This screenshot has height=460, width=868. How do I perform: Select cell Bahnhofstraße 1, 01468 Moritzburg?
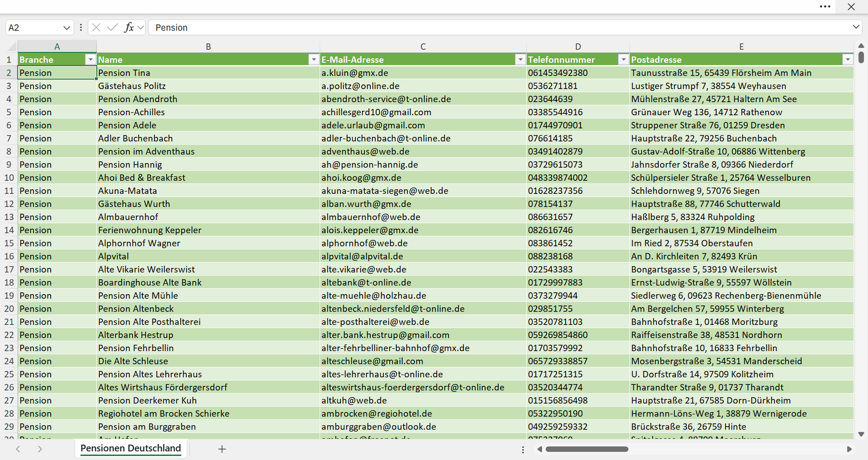click(741, 322)
